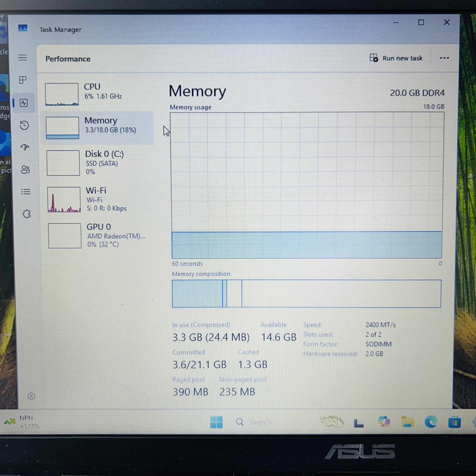Screen dimensions: 476x476
Task: Click the Performance page heading
Action: coord(68,59)
